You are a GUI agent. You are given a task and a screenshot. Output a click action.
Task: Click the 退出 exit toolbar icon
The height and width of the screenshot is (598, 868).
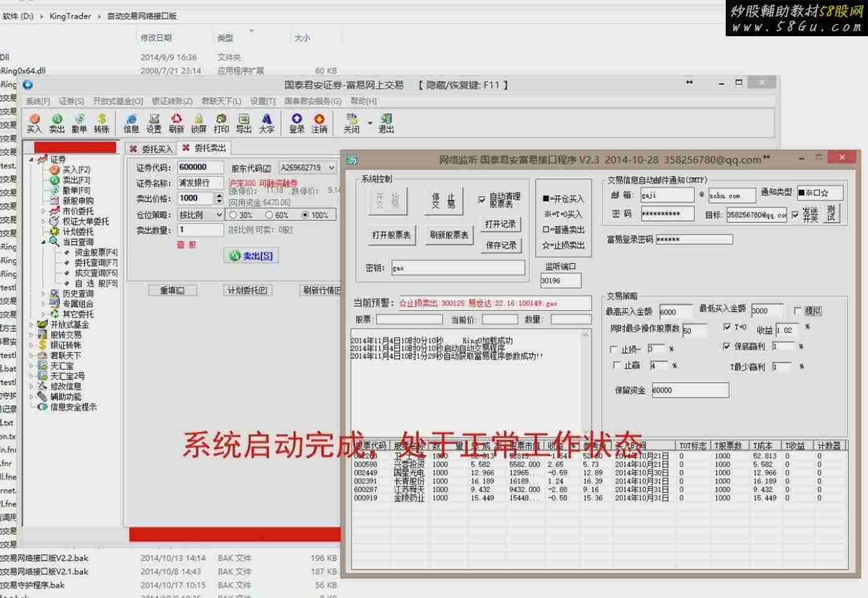coord(386,123)
